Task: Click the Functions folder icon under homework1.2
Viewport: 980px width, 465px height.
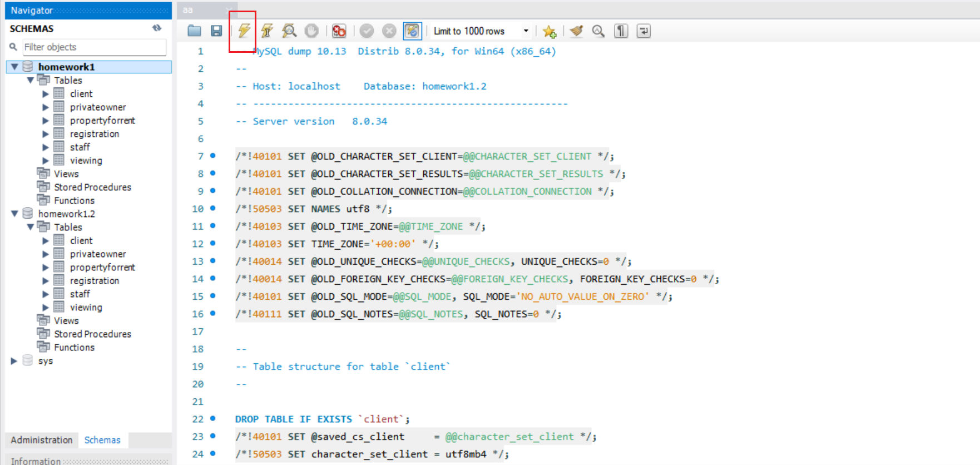Action: coord(43,347)
